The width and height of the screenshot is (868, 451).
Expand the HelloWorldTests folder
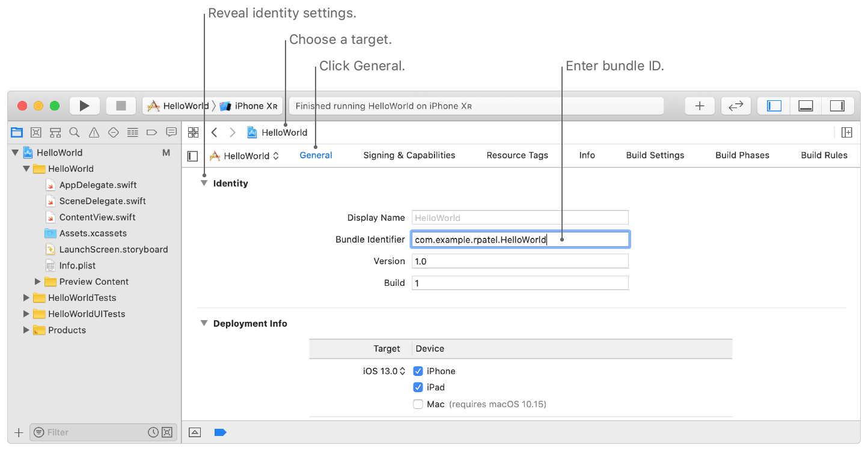(x=26, y=298)
